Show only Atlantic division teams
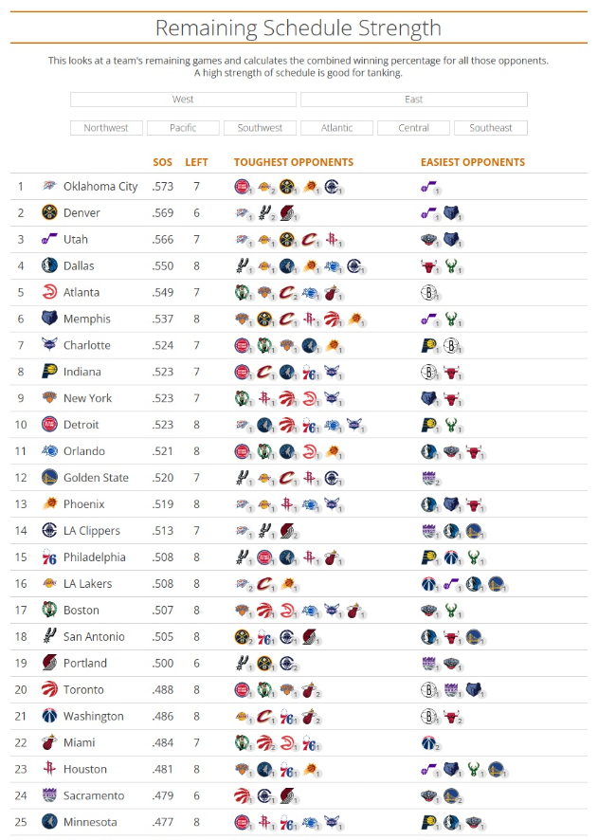This screenshot has height=840, width=616. point(336,128)
